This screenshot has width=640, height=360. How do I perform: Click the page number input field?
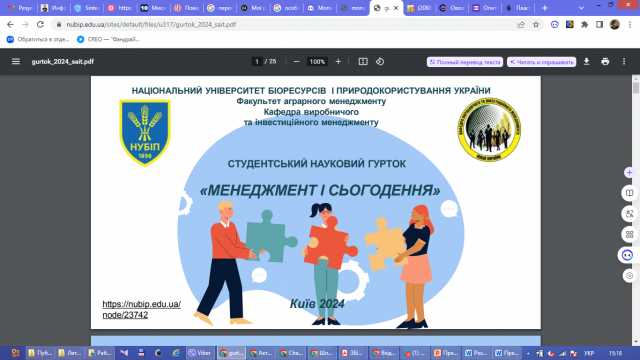click(257, 62)
